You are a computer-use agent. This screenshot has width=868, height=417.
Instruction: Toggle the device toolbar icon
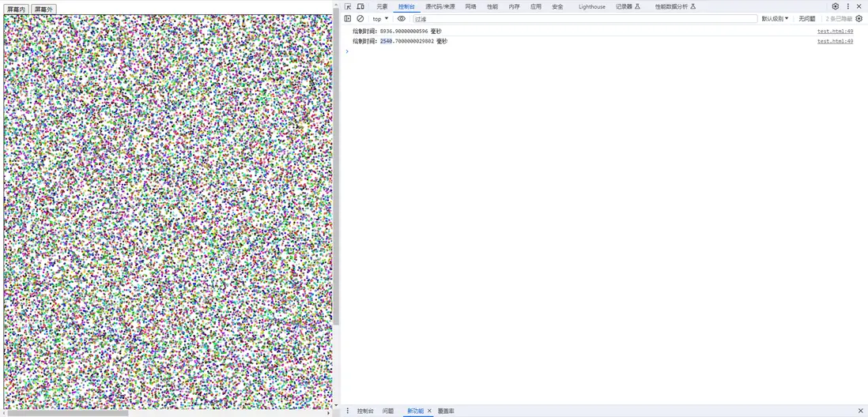point(360,6)
